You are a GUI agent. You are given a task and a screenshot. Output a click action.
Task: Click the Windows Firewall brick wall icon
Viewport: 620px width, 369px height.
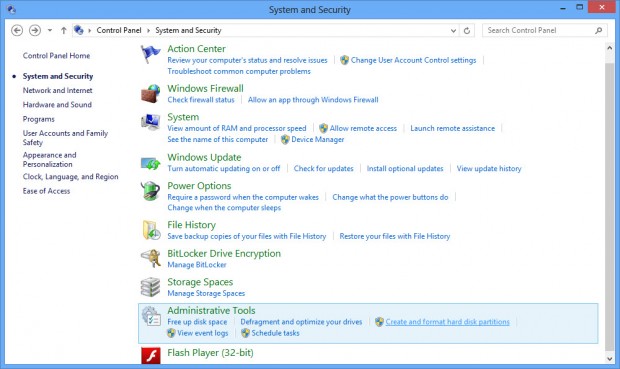[x=151, y=93]
